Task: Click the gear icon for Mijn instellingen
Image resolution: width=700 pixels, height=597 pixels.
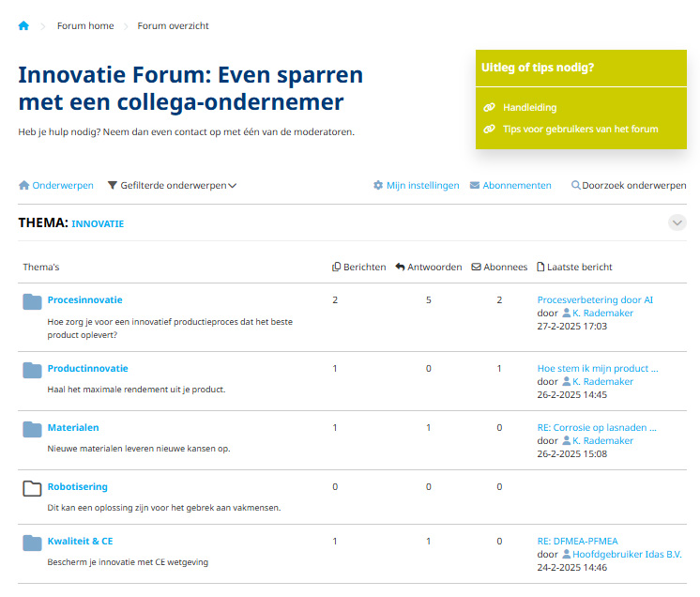Action: point(378,186)
